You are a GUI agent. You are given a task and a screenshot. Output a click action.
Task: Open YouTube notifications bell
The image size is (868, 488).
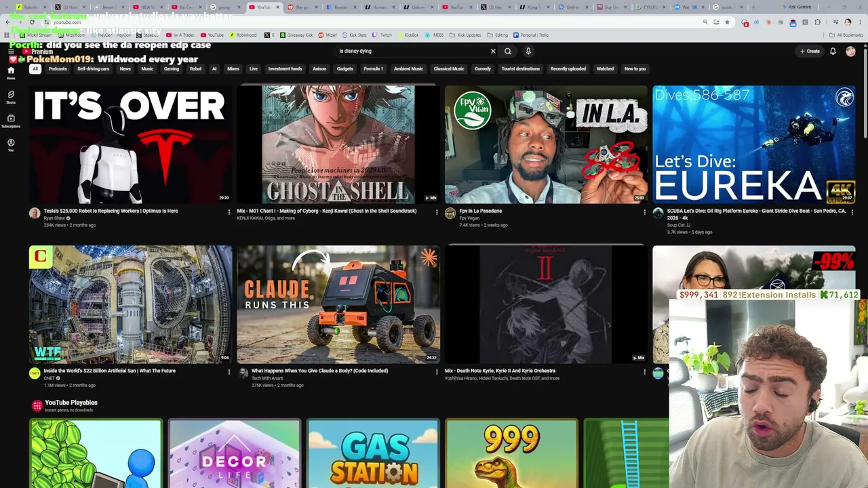pyautogui.click(x=833, y=51)
